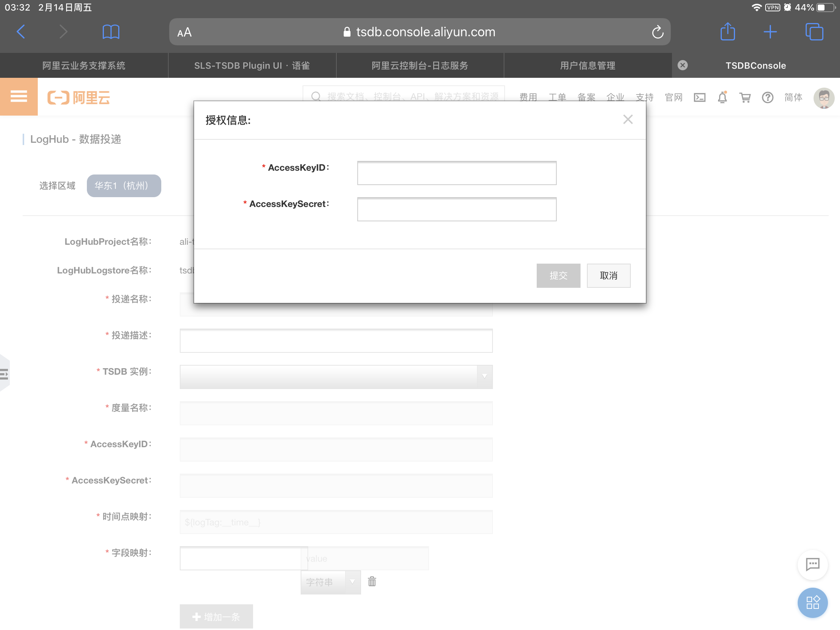Open the 备案 menu
Viewport: 840px width, 630px height.
pos(586,97)
